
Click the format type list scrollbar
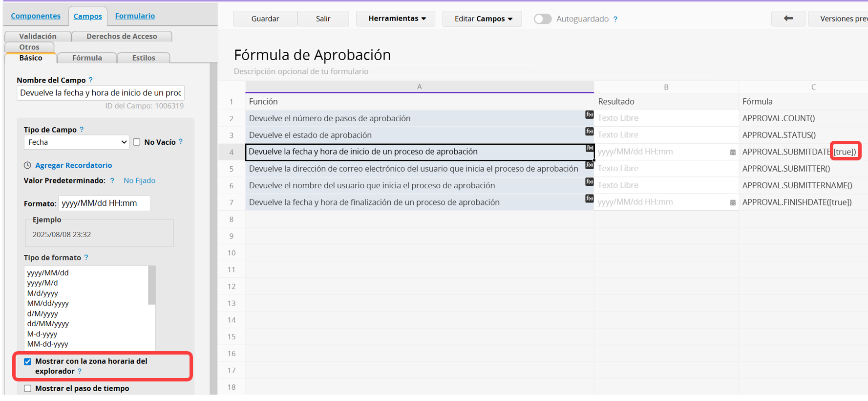[152, 285]
